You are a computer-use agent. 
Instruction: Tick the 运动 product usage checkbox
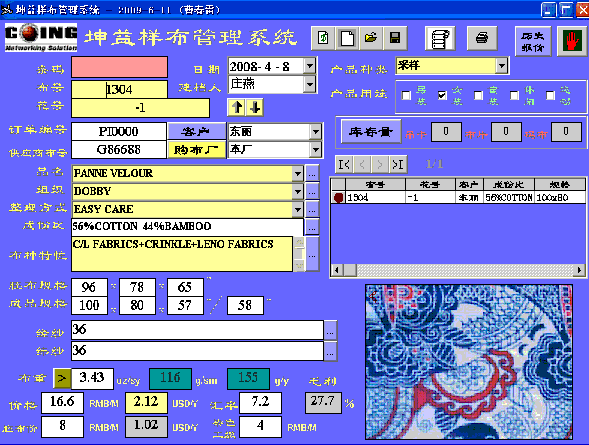pos(550,95)
